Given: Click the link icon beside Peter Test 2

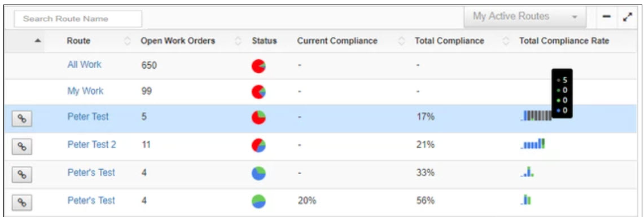Looking at the screenshot, I should (x=22, y=147).
